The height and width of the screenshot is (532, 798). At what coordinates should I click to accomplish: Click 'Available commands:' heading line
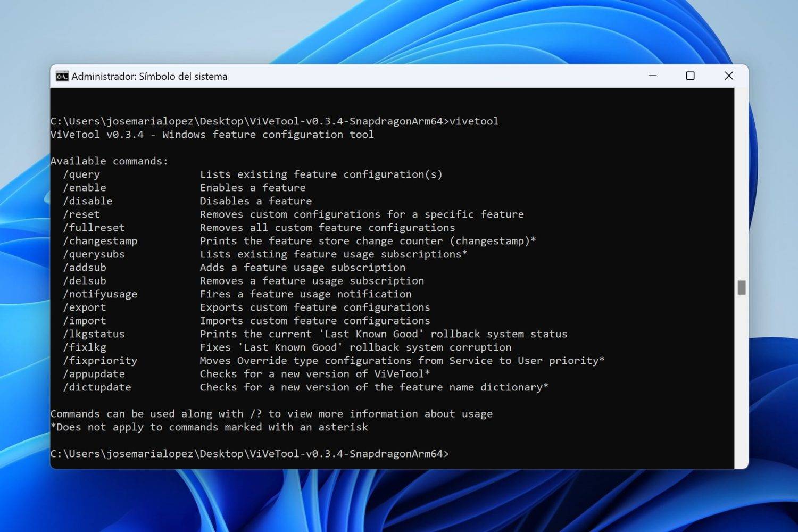(110, 161)
